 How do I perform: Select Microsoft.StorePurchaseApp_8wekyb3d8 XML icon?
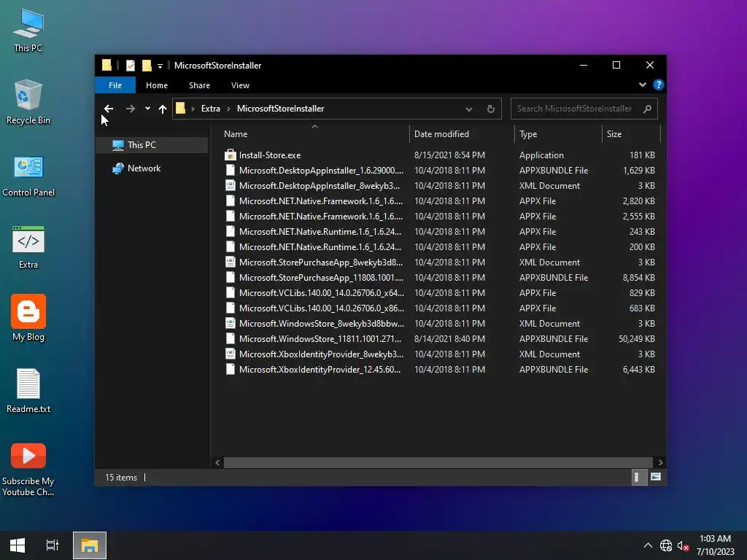[x=230, y=262]
